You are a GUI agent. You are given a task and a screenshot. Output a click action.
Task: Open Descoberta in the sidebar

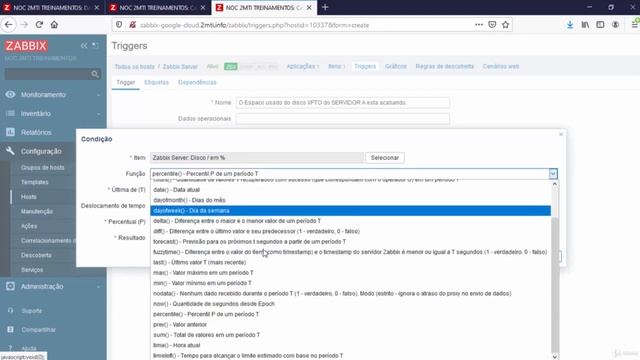click(x=36, y=255)
